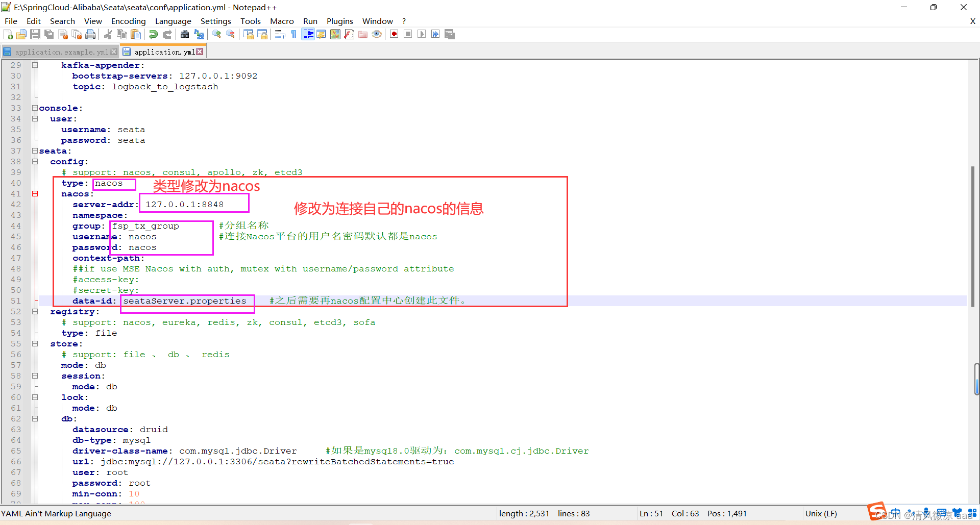Collapse the nacos block on line 41
Viewport: 980px width, 525px height.
[35, 194]
